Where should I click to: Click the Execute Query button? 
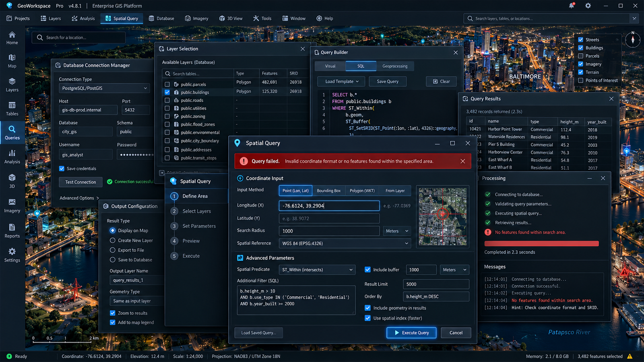click(x=411, y=333)
